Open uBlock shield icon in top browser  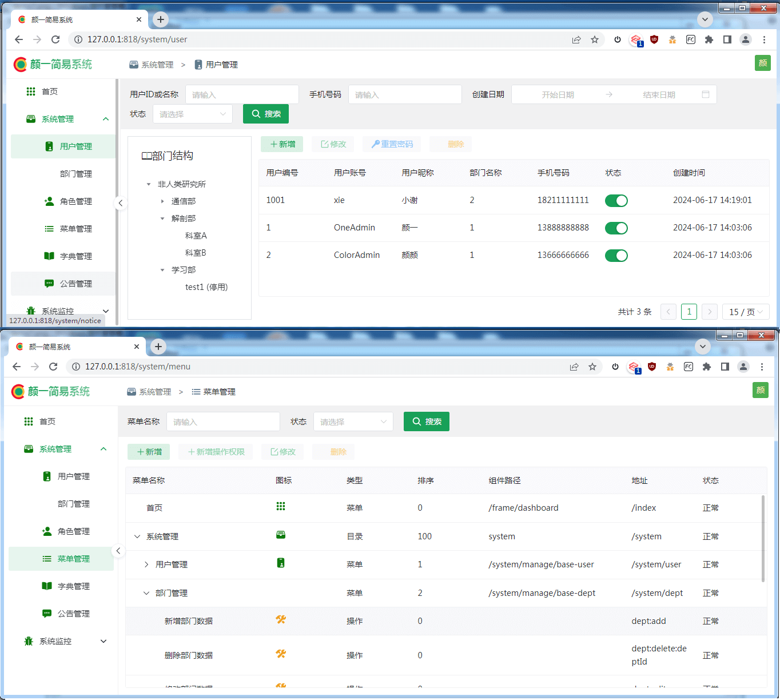[x=654, y=39]
